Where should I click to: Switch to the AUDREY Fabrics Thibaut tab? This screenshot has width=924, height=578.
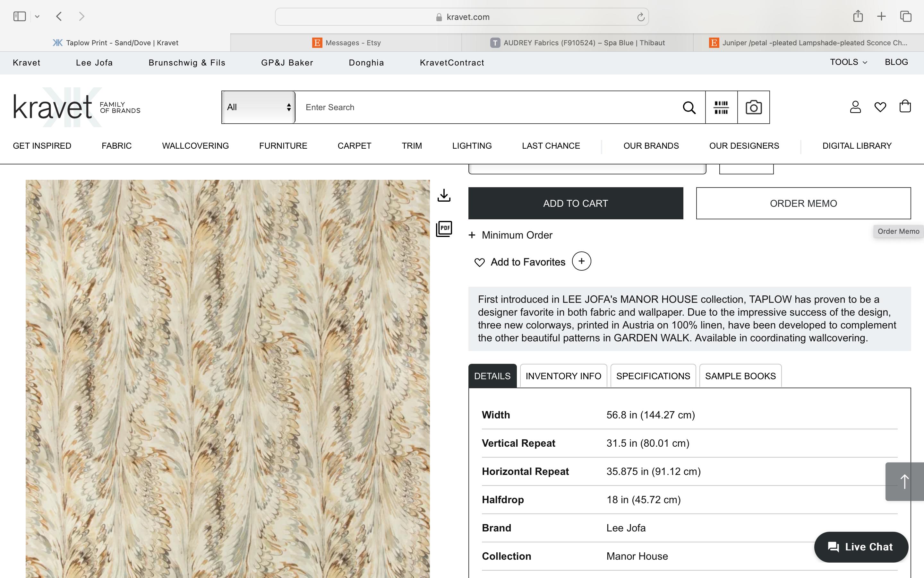577,43
